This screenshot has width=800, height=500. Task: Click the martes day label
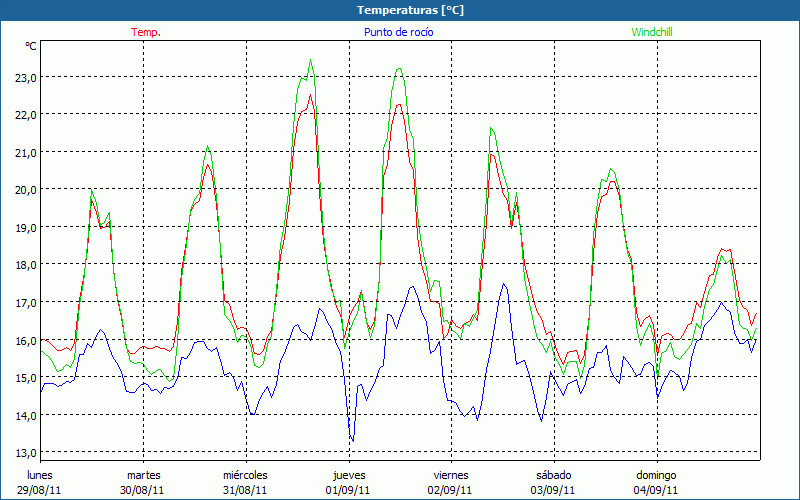tap(143, 475)
